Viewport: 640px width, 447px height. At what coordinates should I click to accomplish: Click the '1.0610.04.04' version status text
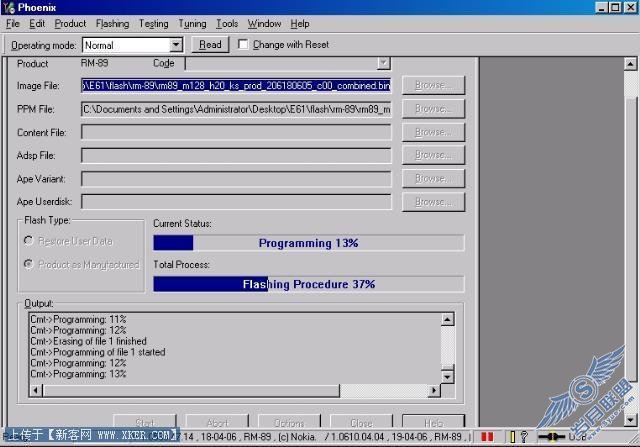tap(357, 437)
